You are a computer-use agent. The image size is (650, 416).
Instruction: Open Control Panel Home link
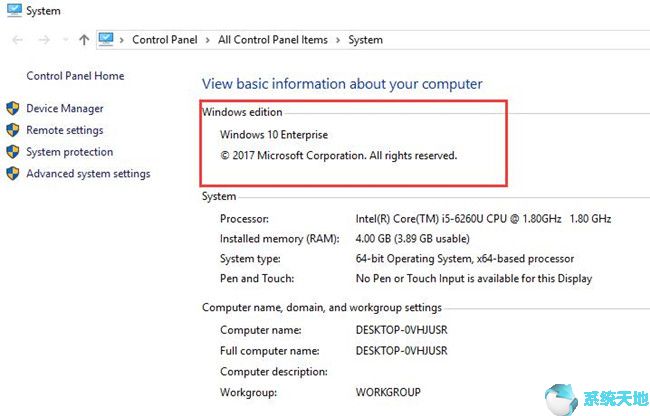pos(75,76)
